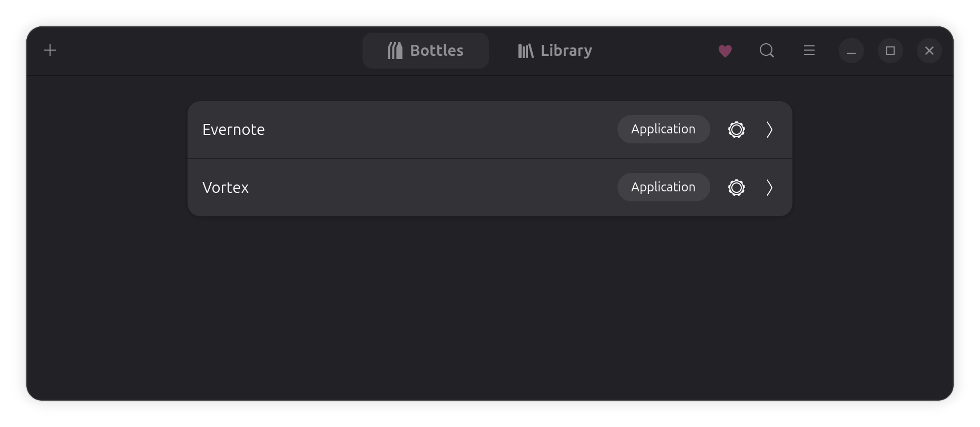
Task: Select the Vortex bottle name
Action: pos(226,188)
